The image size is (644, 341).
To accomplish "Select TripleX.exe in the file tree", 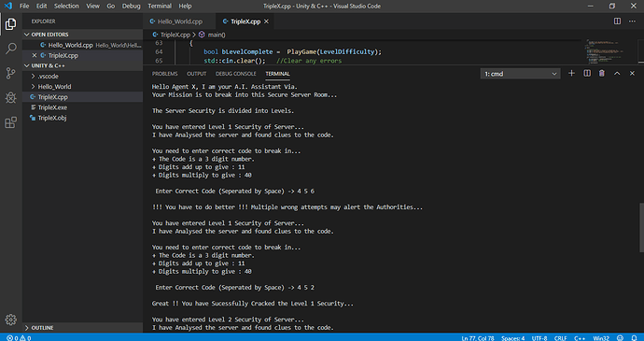I will coord(82,107).
